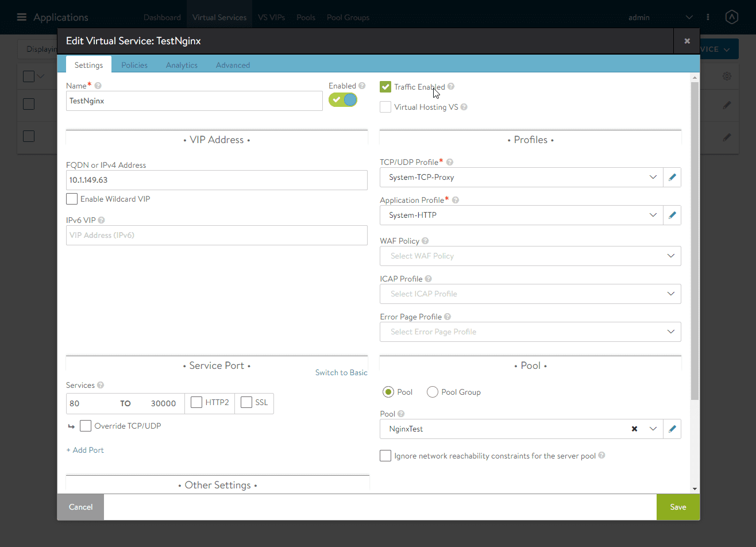Click the + Add Port link
Screen dimensions: 756x547
click(85, 450)
